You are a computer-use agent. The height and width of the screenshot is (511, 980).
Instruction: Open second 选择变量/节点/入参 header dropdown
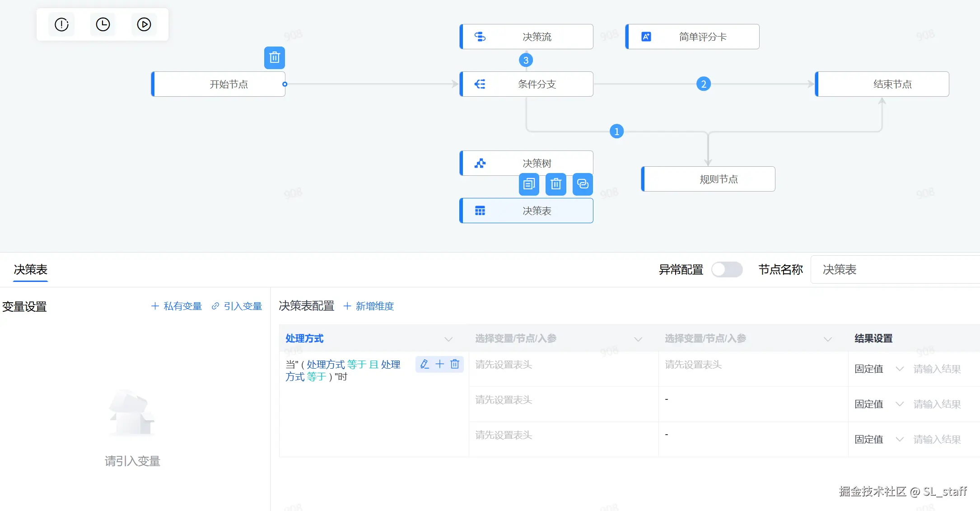pyautogui.click(x=827, y=339)
